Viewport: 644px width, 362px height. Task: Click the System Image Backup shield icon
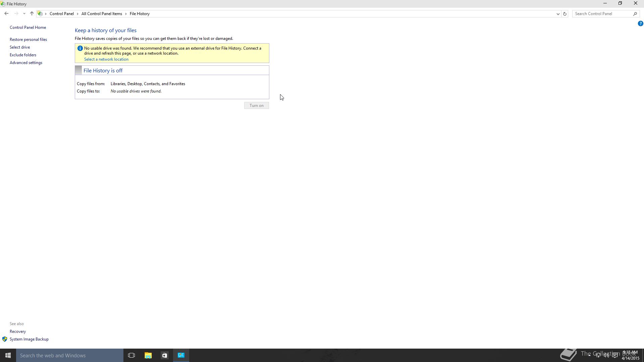[5, 339]
